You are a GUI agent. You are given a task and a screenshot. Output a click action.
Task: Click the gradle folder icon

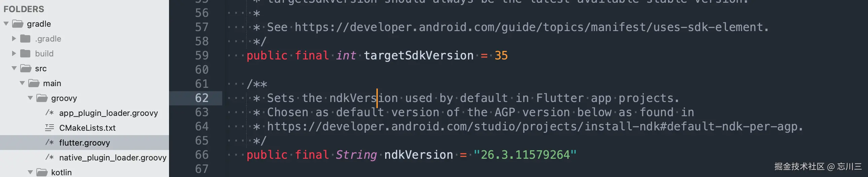[18, 24]
